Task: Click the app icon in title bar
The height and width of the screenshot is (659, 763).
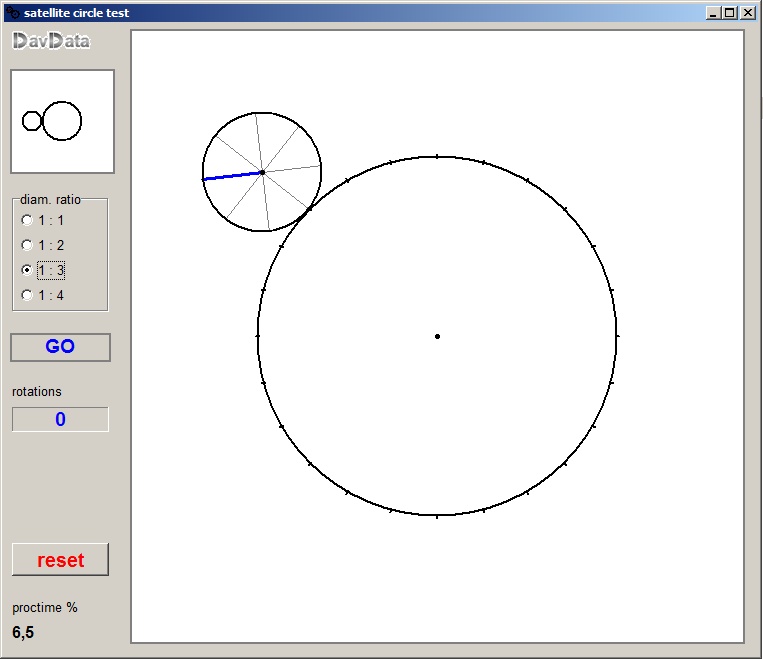Action: pyautogui.click(x=13, y=13)
